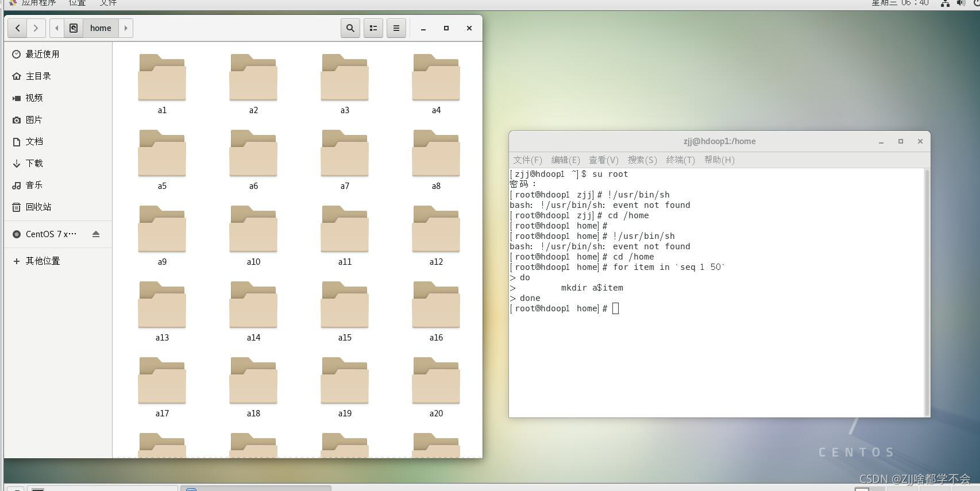The image size is (980, 491).
Task: Click the right path arrow after home
Action: 126,28
